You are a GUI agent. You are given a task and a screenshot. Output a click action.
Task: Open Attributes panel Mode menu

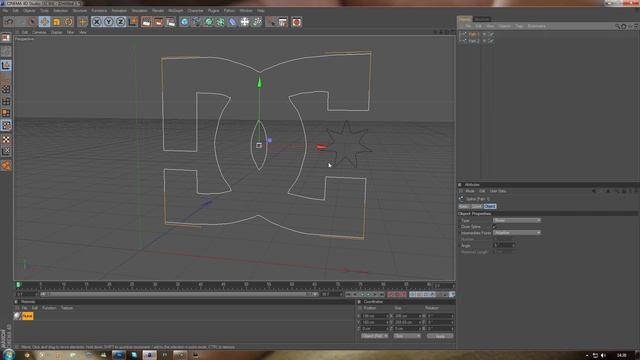(x=470, y=191)
